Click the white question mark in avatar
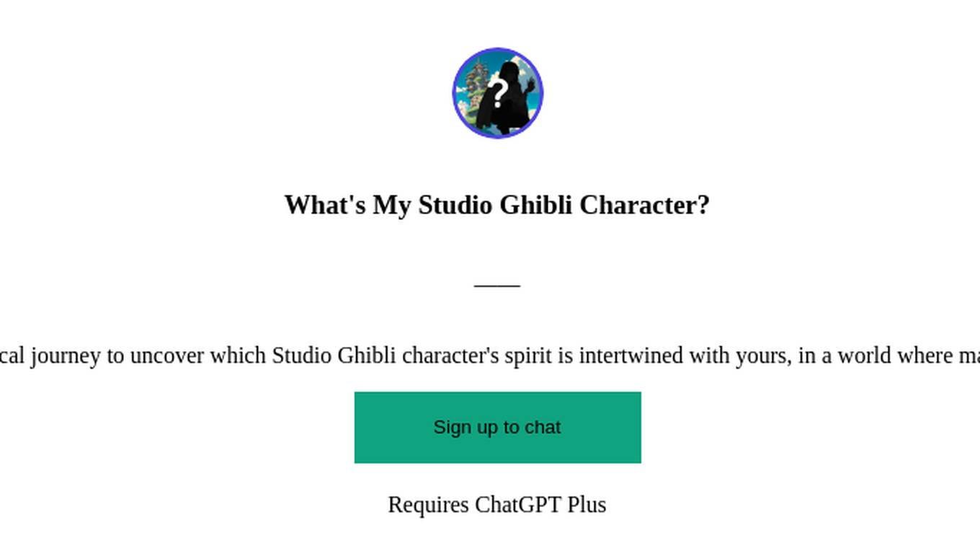Viewport: 980px width, 551px height. 498,94
